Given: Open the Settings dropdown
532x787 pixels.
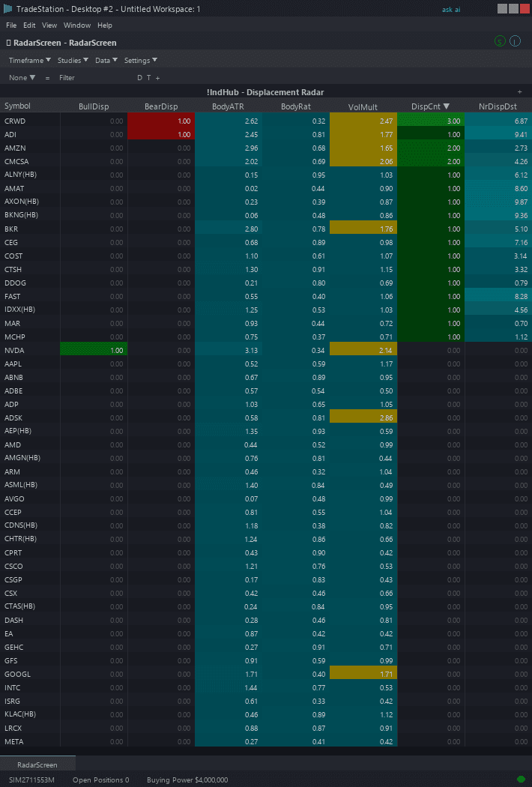Looking at the screenshot, I should (141, 60).
